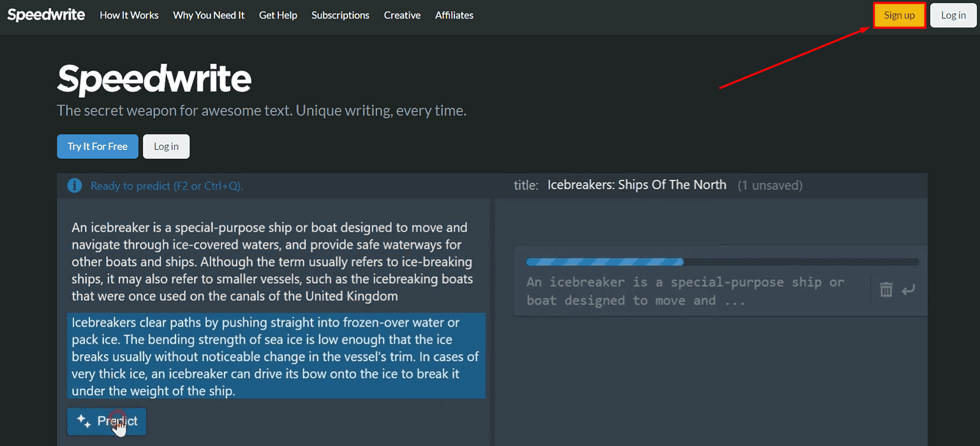Click the Predict button
Image resolution: width=980 pixels, height=446 pixels.
(x=107, y=421)
